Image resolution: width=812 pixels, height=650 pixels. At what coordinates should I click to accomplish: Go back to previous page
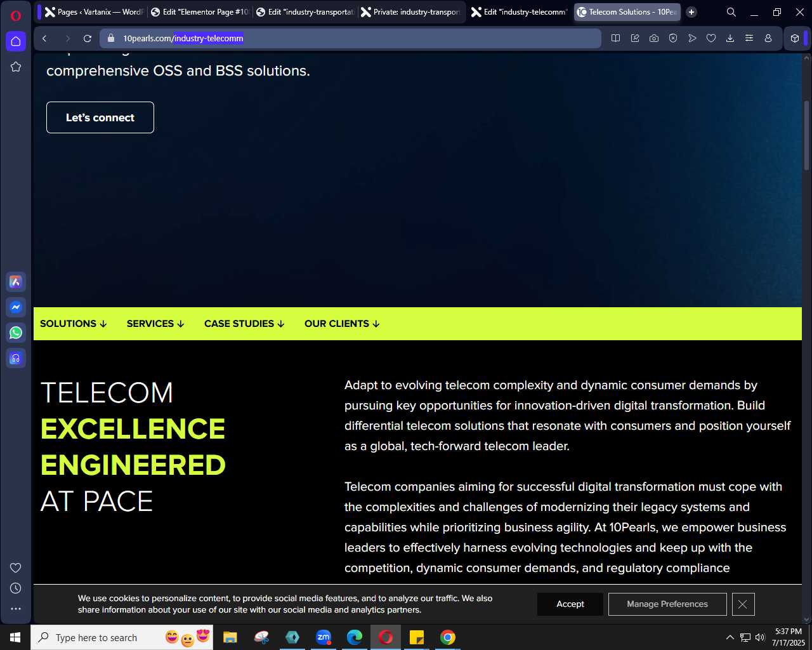tap(44, 38)
